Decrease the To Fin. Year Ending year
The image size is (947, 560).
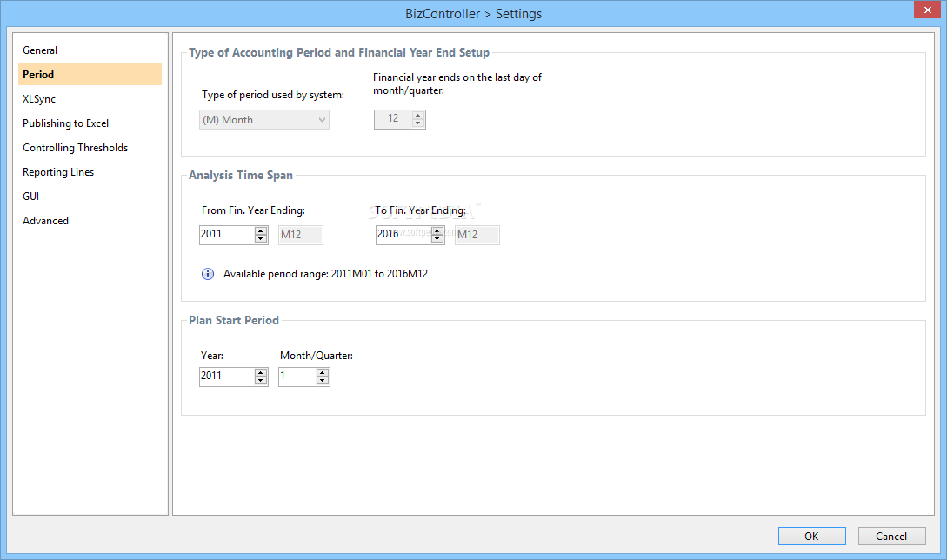437,238
